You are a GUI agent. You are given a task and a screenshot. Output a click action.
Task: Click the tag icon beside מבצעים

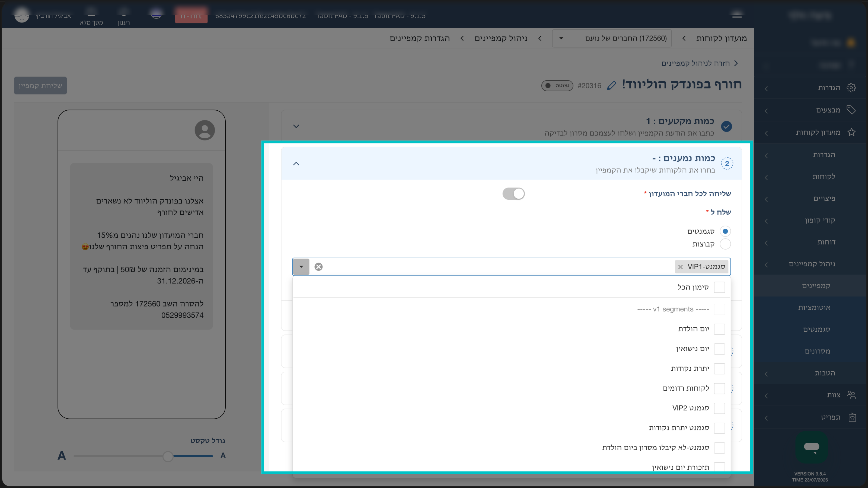coord(851,110)
